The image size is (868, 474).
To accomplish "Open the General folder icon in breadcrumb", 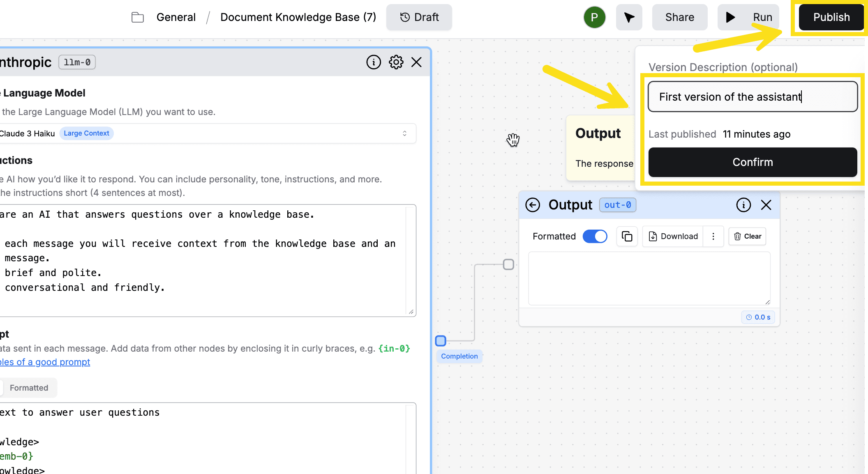I will (138, 17).
